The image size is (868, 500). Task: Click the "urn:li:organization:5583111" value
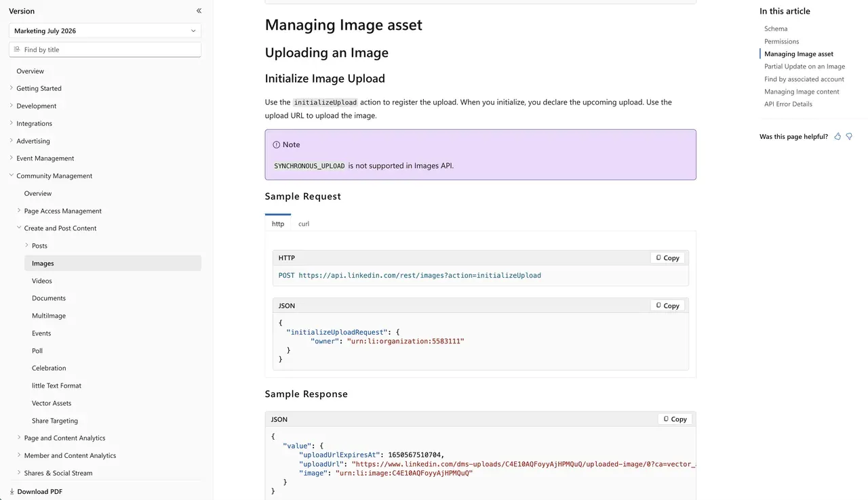pos(406,341)
